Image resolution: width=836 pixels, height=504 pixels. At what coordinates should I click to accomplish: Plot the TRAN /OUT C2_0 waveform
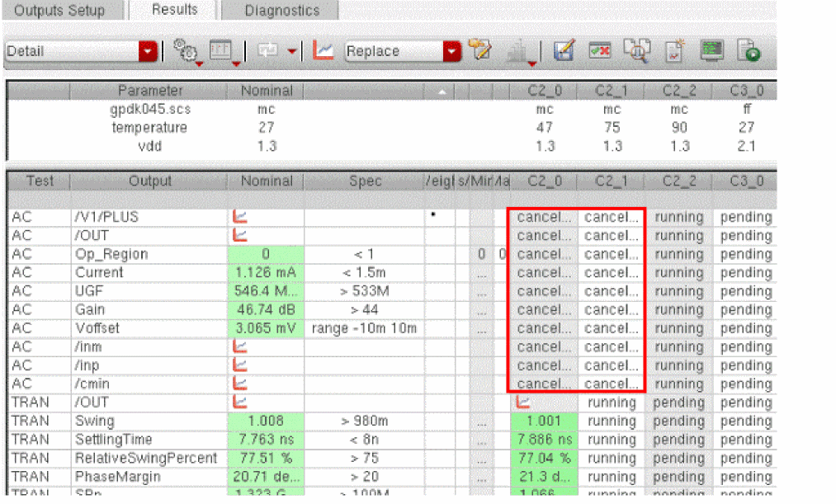pyautogui.click(x=522, y=403)
